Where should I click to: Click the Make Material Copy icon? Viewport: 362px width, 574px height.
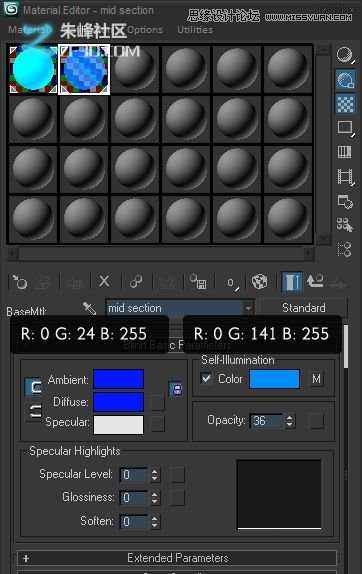click(136, 282)
